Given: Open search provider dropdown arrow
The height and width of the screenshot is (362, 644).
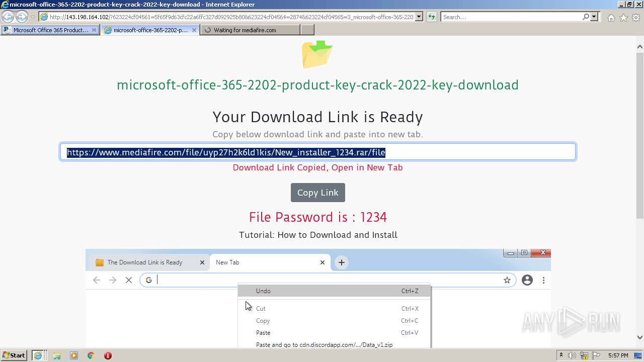Looking at the screenshot, I should point(594,17).
